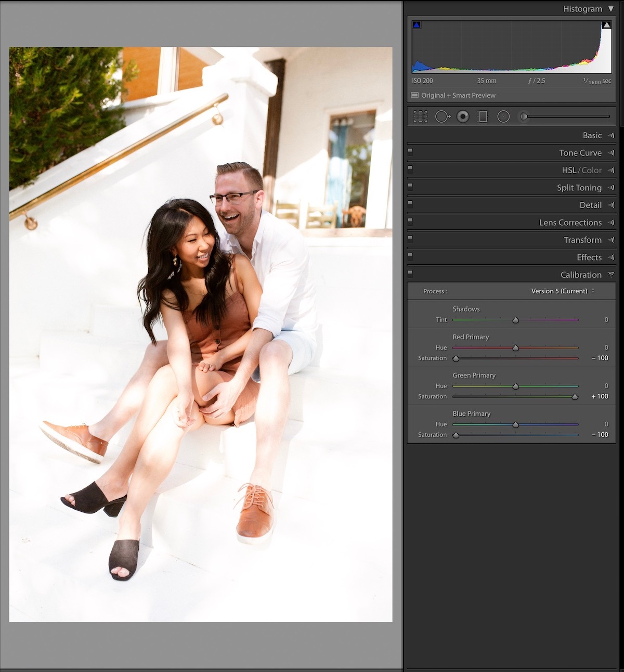
Task: Toggle Tone Curve panel on/off switch
Action: (410, 151)
